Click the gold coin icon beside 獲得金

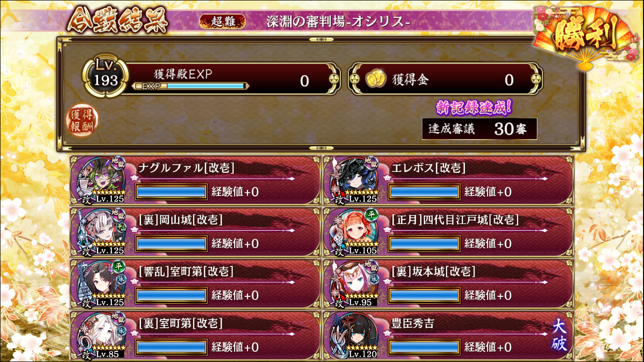tap(375, 79)
